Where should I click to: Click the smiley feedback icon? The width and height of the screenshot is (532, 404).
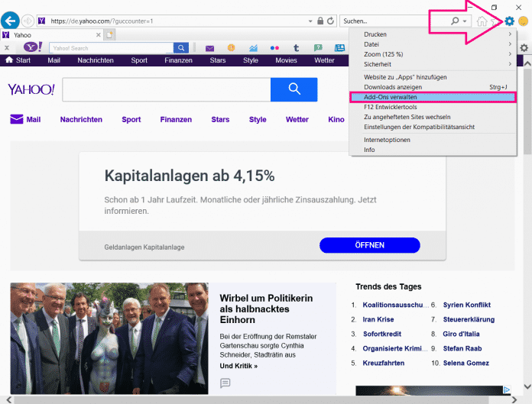coord(524,21)
